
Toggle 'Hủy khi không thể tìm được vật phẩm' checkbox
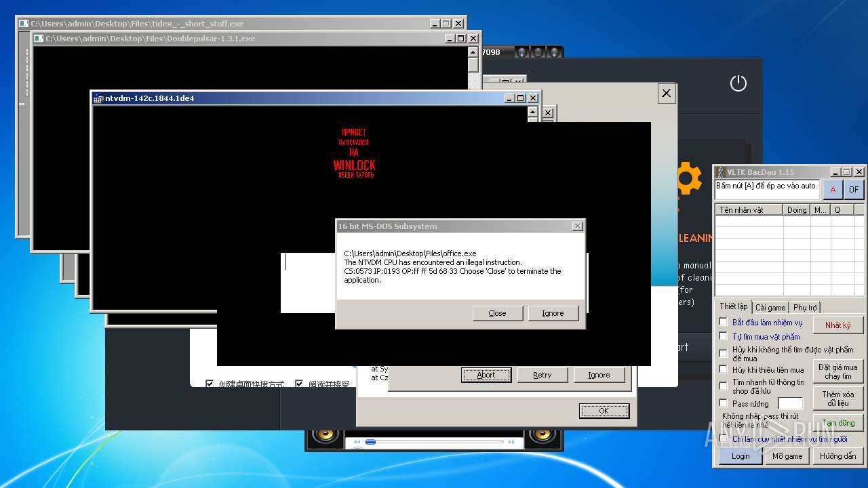(x=723, y=353)
